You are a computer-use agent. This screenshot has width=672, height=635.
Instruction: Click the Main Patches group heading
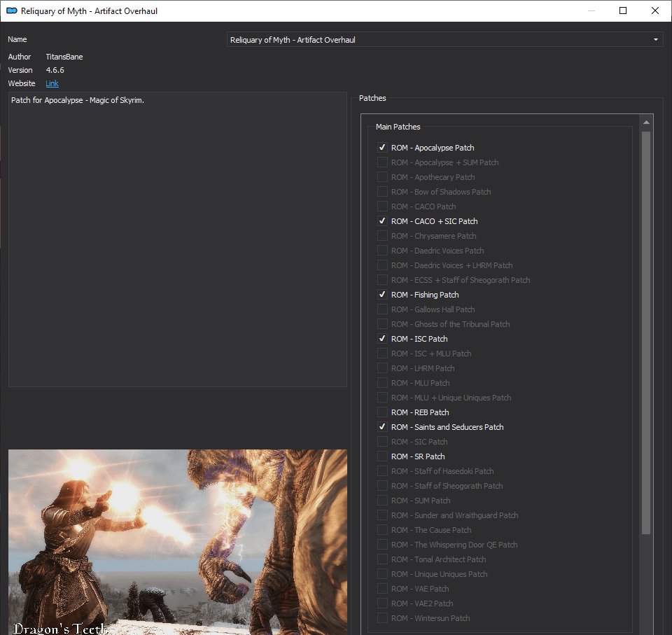[398, 127]
